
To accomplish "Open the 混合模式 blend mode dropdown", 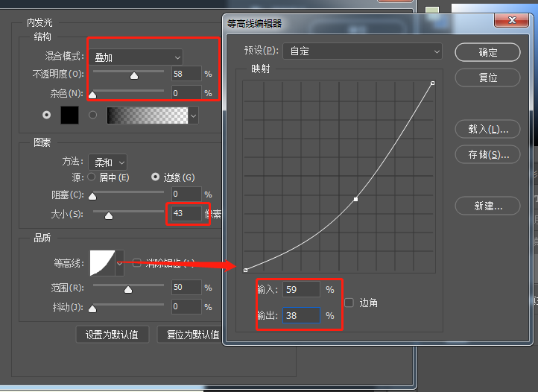I will pos(136,57).
